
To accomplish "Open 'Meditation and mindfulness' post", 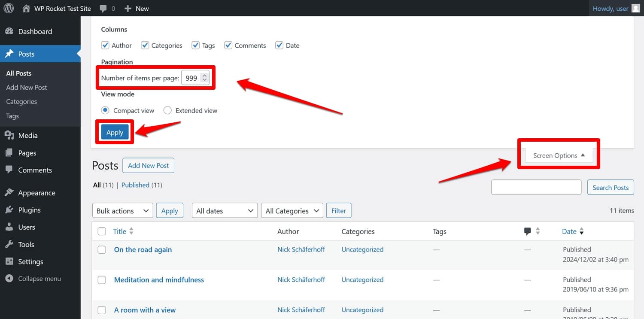I will point(159,280).
